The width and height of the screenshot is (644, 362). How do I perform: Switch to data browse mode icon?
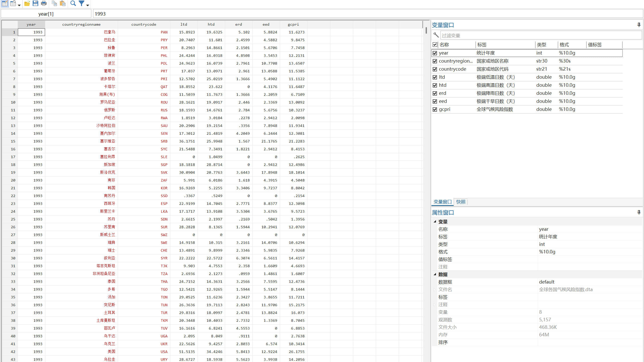tap(13, 4)
